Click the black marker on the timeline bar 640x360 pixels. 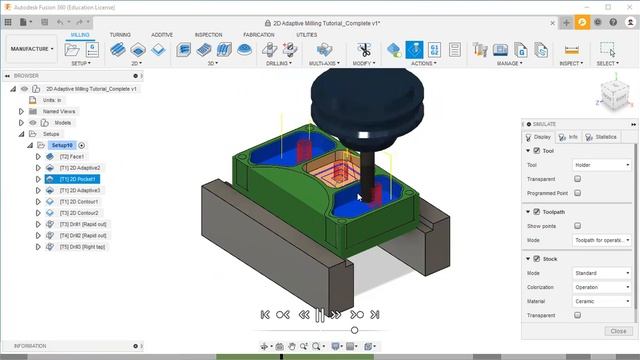281,357
